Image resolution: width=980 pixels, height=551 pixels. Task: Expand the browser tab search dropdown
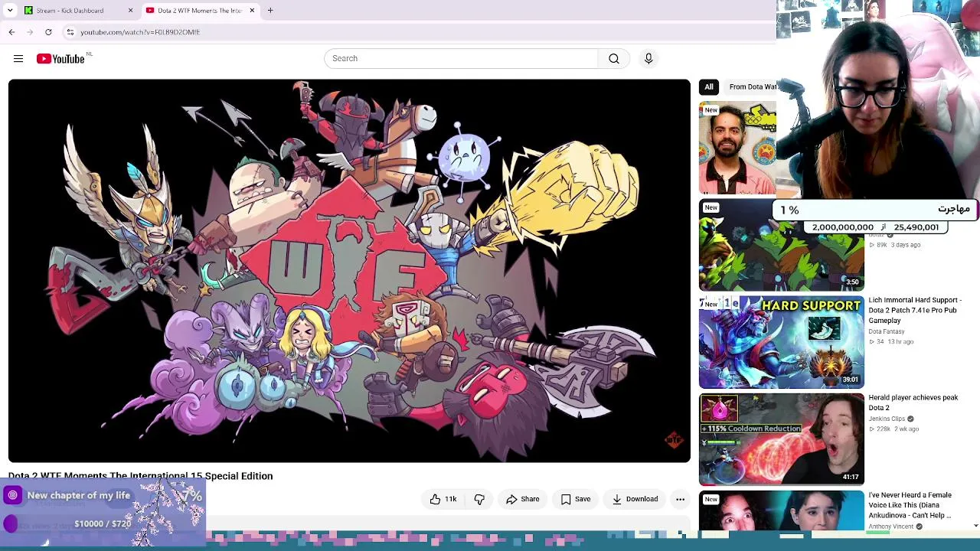[10, 11]
